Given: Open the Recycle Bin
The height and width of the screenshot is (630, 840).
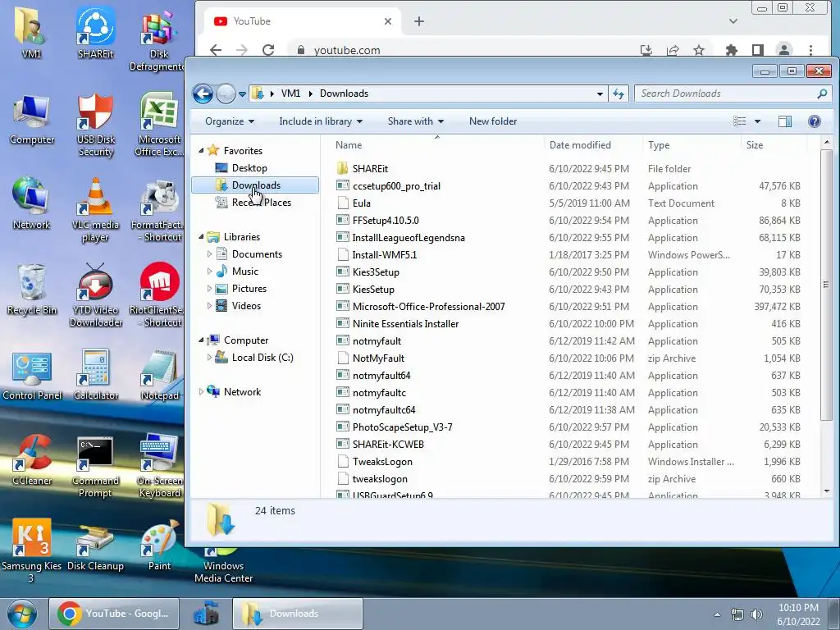Looking at the screenshot, I should tap(32, 290).
